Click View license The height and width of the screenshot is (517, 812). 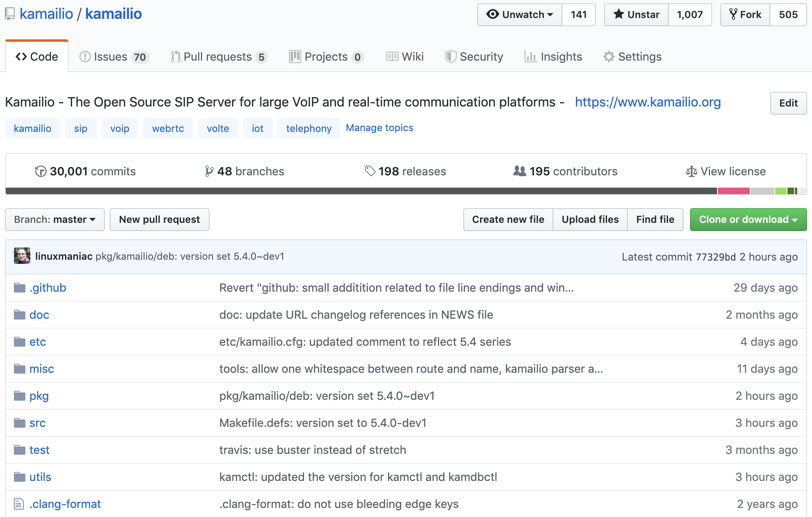tap(726, 171)
